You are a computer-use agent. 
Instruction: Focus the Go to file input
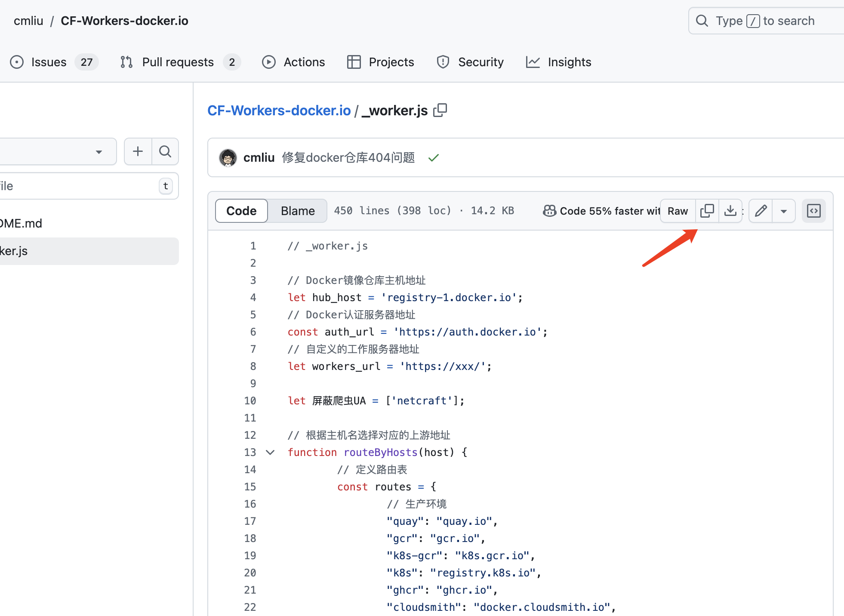(x=89, y=186)
